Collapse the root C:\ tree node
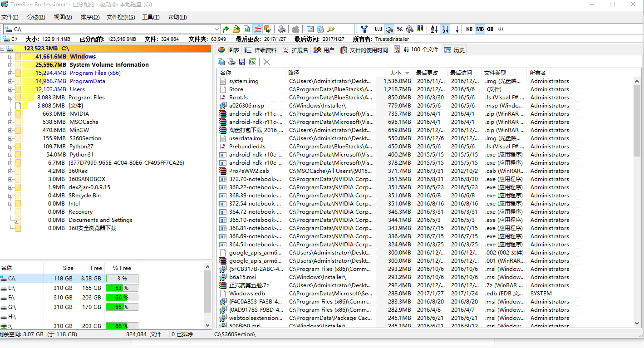644x348 pixels. [x=2, y=49]
